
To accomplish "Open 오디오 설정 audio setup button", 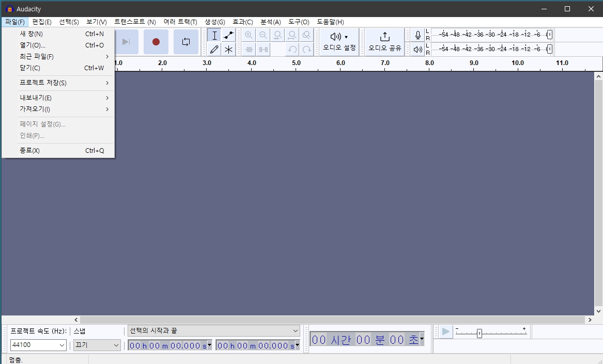I will pos(339,42).
